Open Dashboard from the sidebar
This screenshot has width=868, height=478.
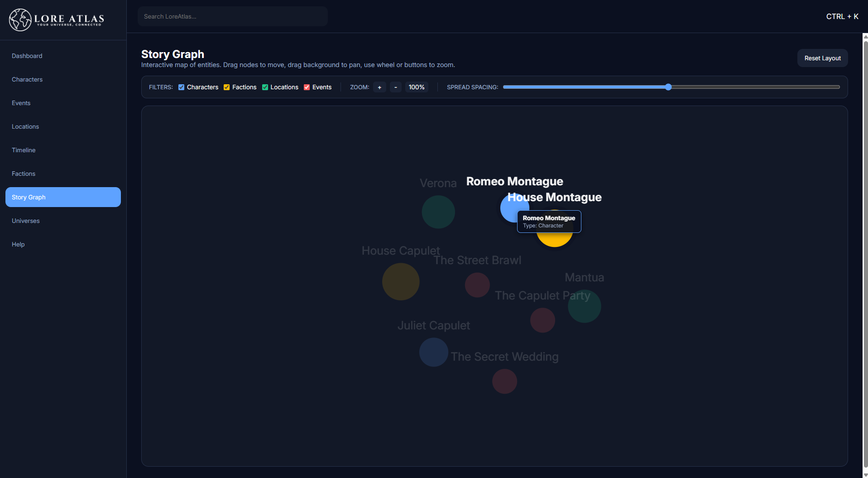[63, 56]
